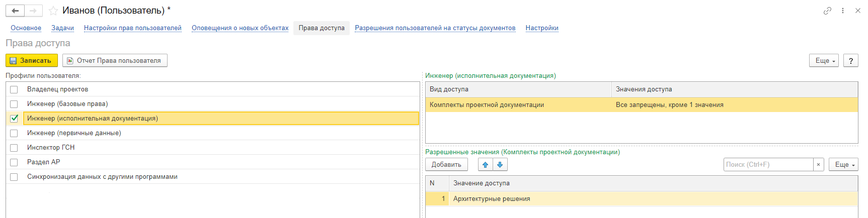Image resolution: width=868 pixels, height=218 pixels.
Task: Open Отчет Права пользователя report
Action: [115, 61]
